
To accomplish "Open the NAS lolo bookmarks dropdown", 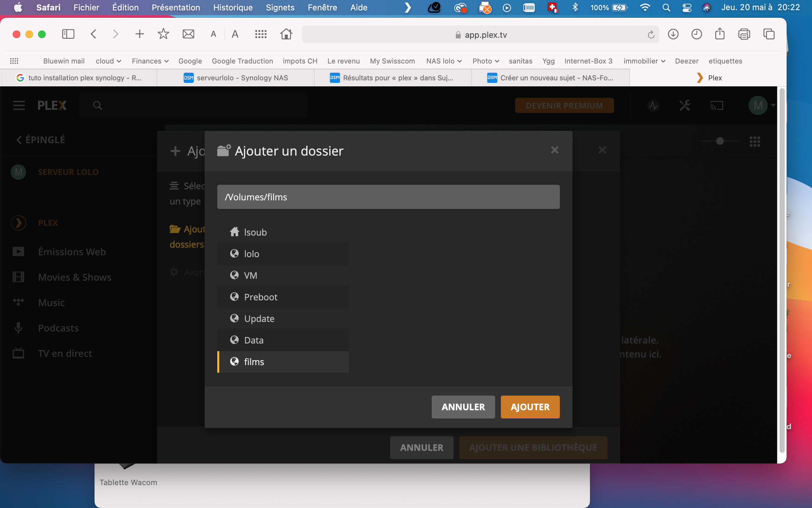I will click(444, 61).
